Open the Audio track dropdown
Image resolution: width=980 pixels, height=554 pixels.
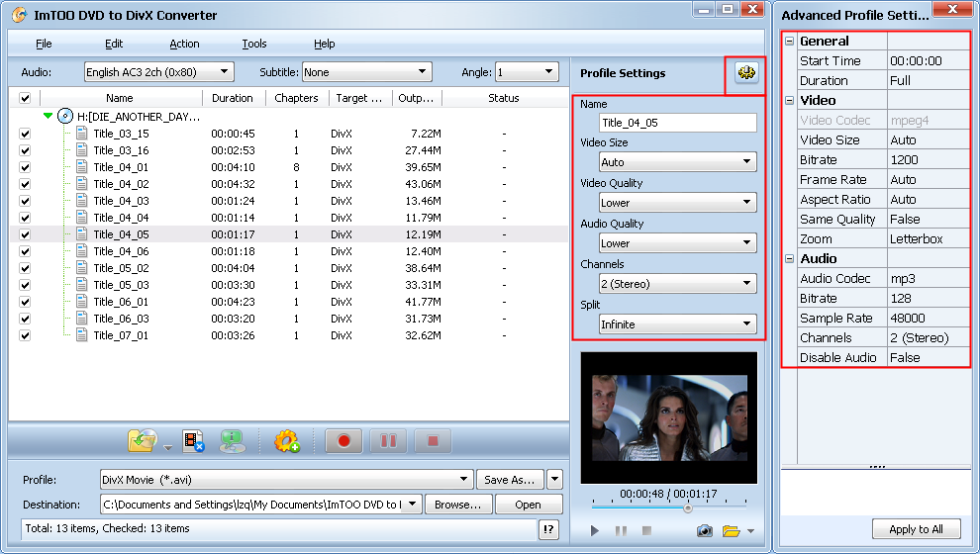pos(158,72)
